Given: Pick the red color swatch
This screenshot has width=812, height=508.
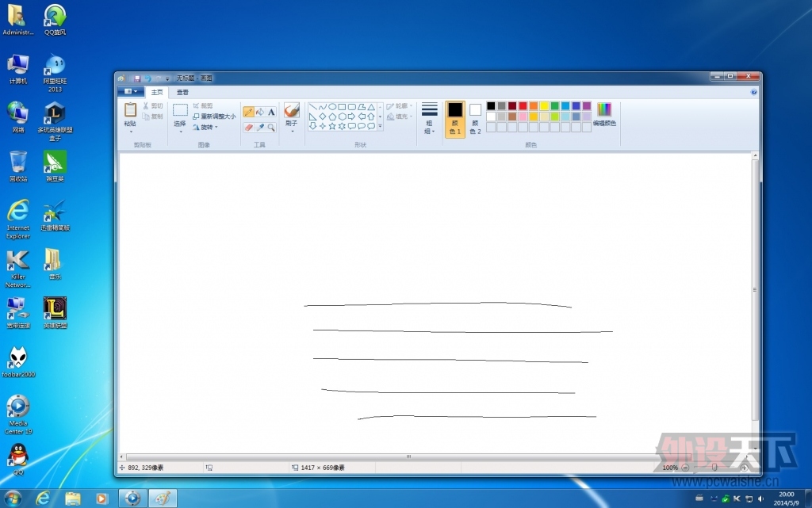Looking at the screenshot, I should 523,106.
